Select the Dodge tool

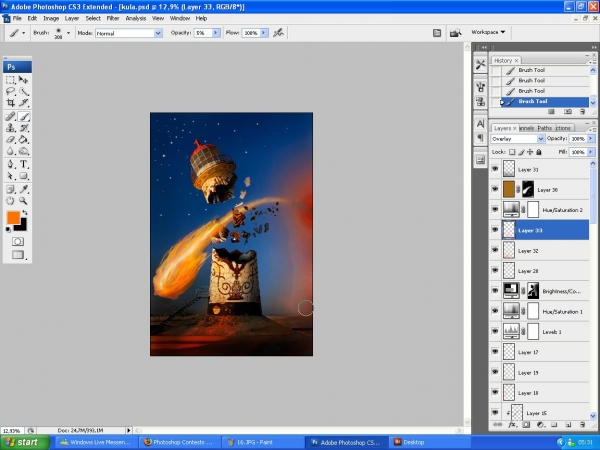23,151
